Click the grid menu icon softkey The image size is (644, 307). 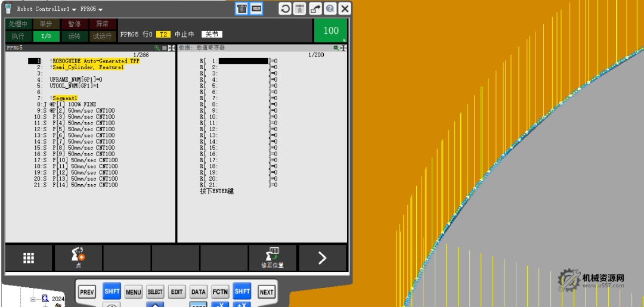[29, 258]
